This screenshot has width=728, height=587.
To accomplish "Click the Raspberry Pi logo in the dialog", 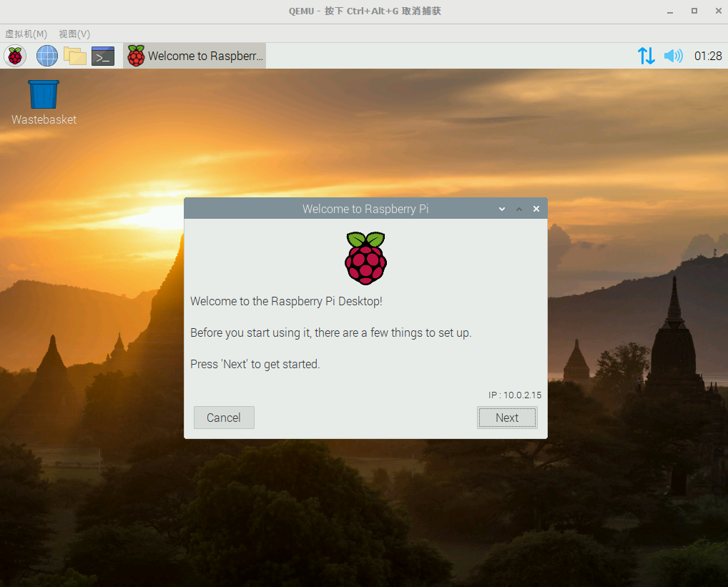I will (366, 258).
